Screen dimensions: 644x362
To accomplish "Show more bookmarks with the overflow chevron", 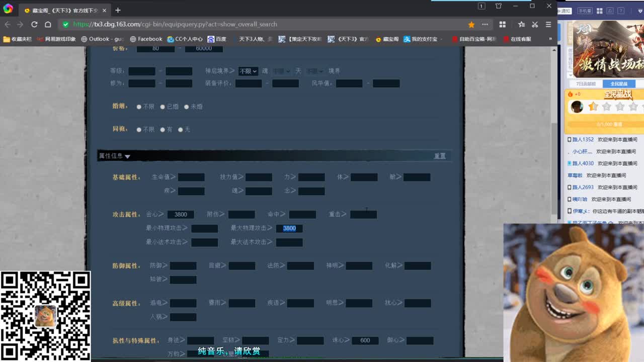I will coord(550,39).
